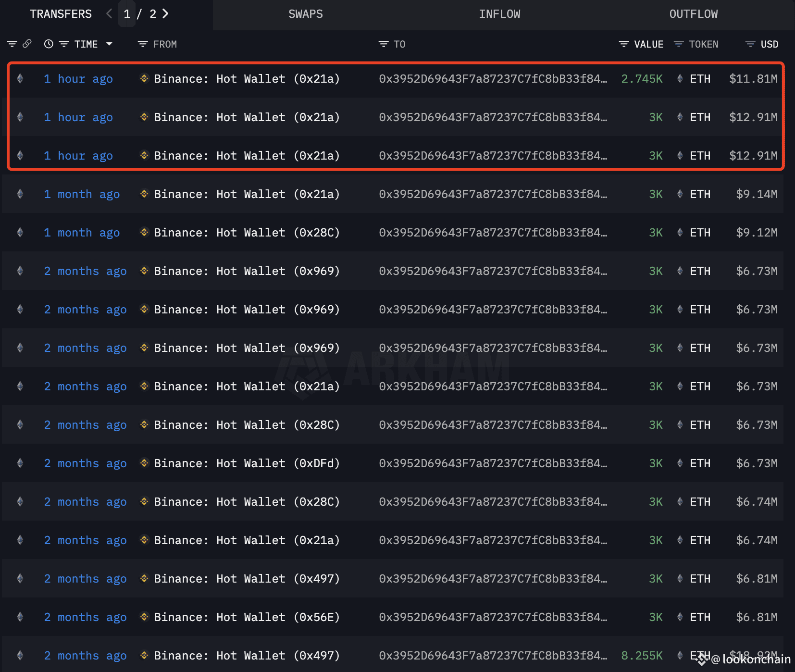The width and height of the screenshot is (795, 672).
Task: Click the 2.745K value cell
Action: pos(642,79)
